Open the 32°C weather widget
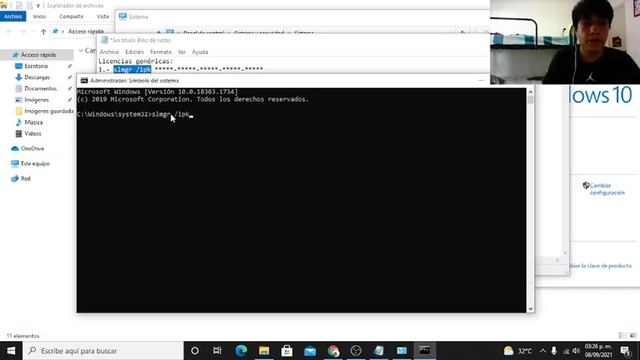Screen dimensions: 640x360 click(518, 351)
